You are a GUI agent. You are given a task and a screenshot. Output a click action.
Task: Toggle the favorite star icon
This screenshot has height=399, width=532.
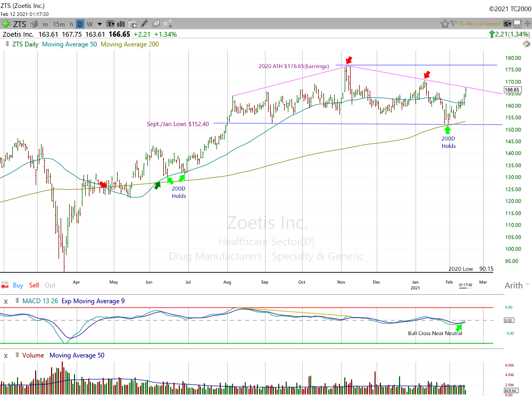click(444, 24)
